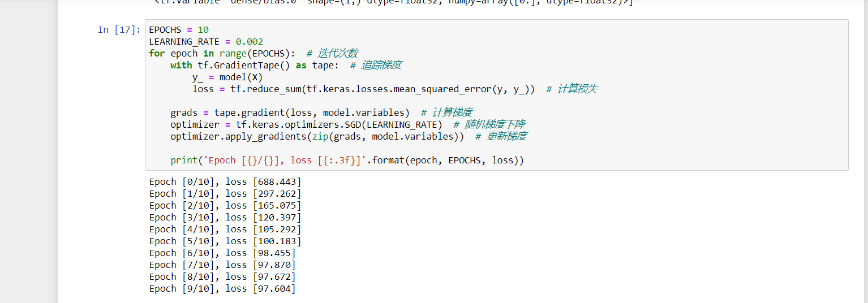Select the In [17] cell prompt

tap(119, 30)
